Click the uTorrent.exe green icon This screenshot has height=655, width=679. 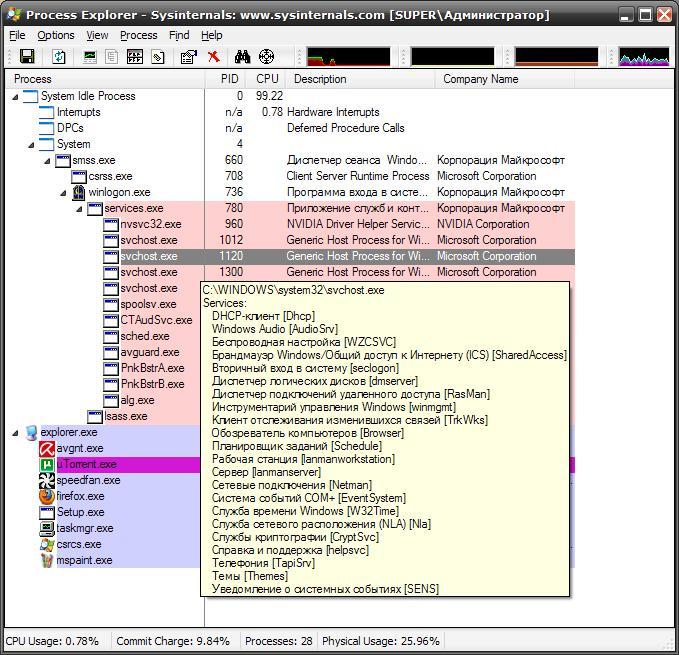click(47, 465)
